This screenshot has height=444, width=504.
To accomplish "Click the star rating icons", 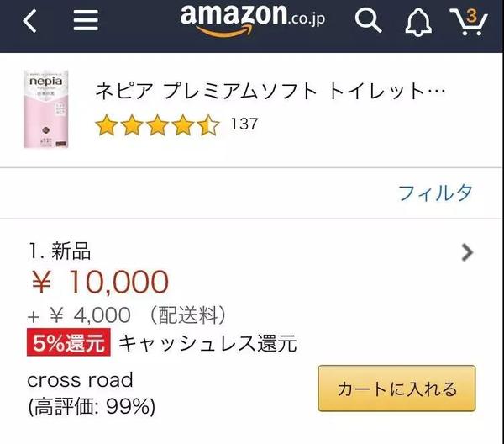I will coord(157,125).
